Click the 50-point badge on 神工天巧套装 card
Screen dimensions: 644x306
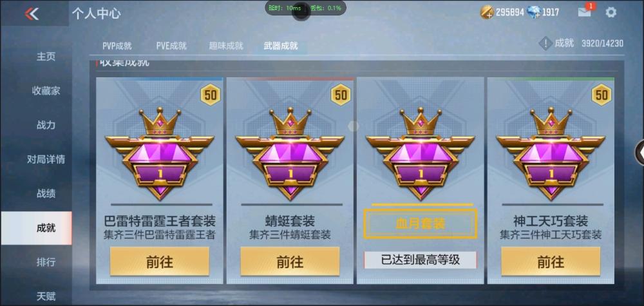click(601, 95)
